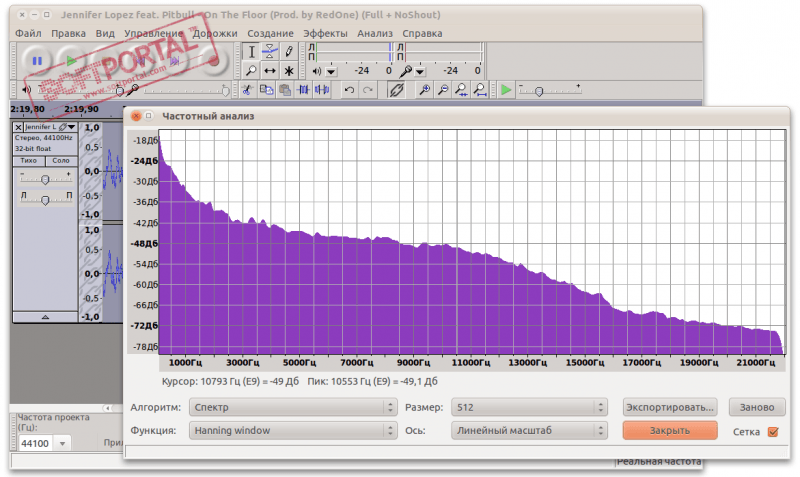
Task: Close the Jennifer L track with X
Action: 18,127
